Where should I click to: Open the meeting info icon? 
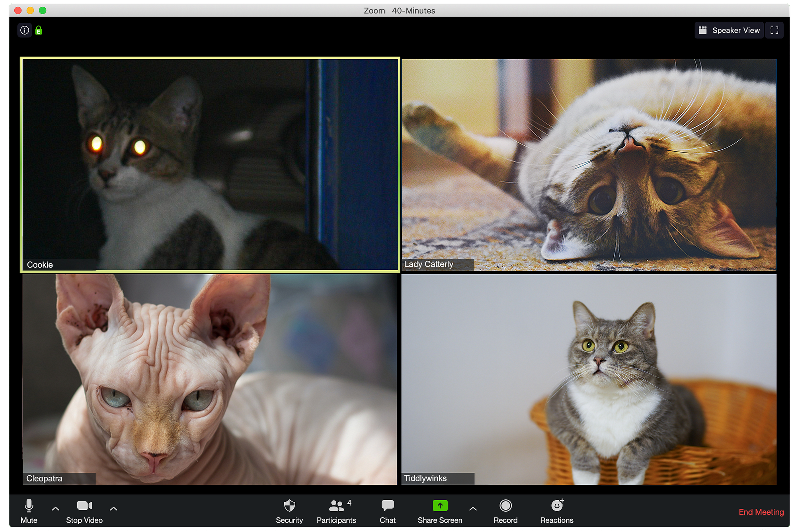(x=25, y=30)
